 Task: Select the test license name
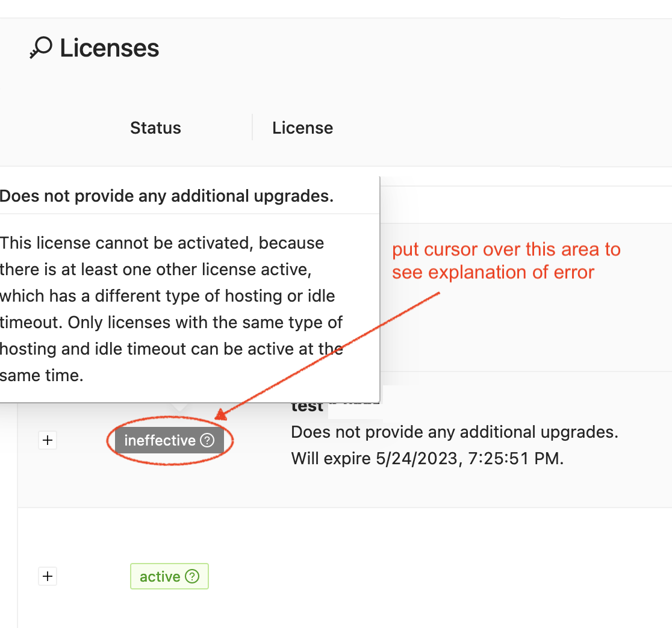[x=307, y=408]
